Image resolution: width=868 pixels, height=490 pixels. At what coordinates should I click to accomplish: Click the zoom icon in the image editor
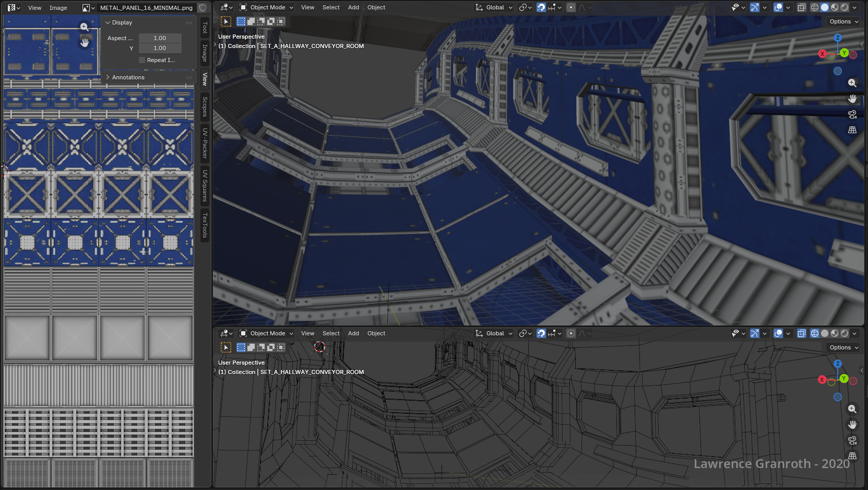click(x=84, y=27)
